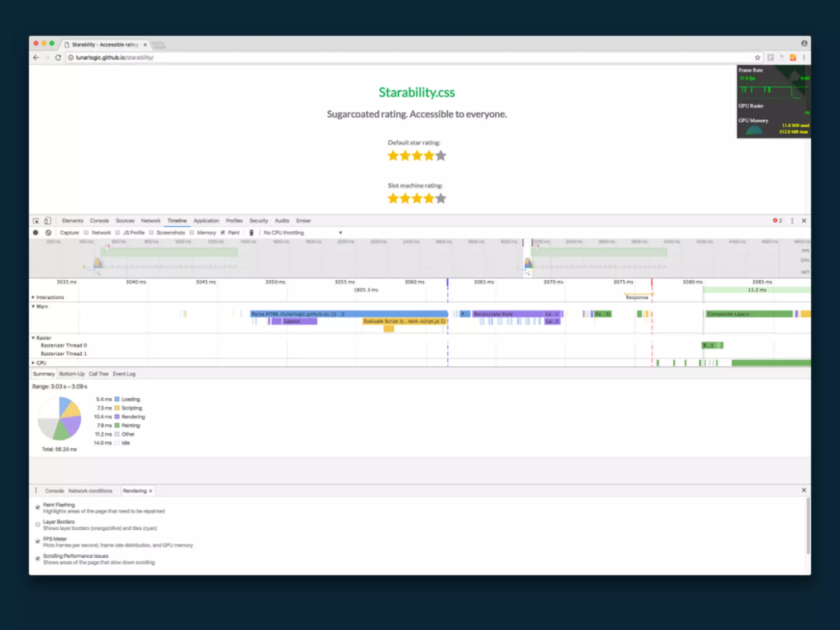The image size is (840, 630).
Task: Select the Recalculate Style event bar
Action: click(x=508, y=314)
